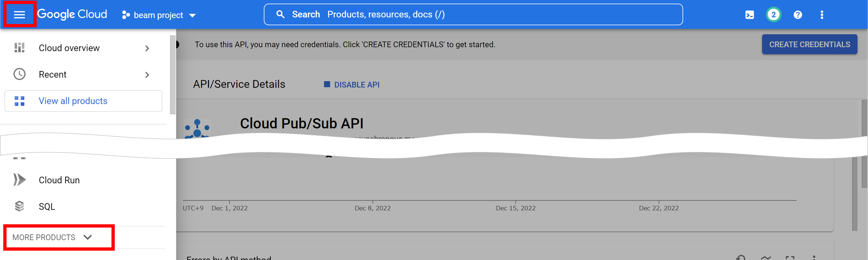The width and height of the screenshot is (868, 260).
Task: Open the beam project selector dropdown
Action: pos(159,15)
